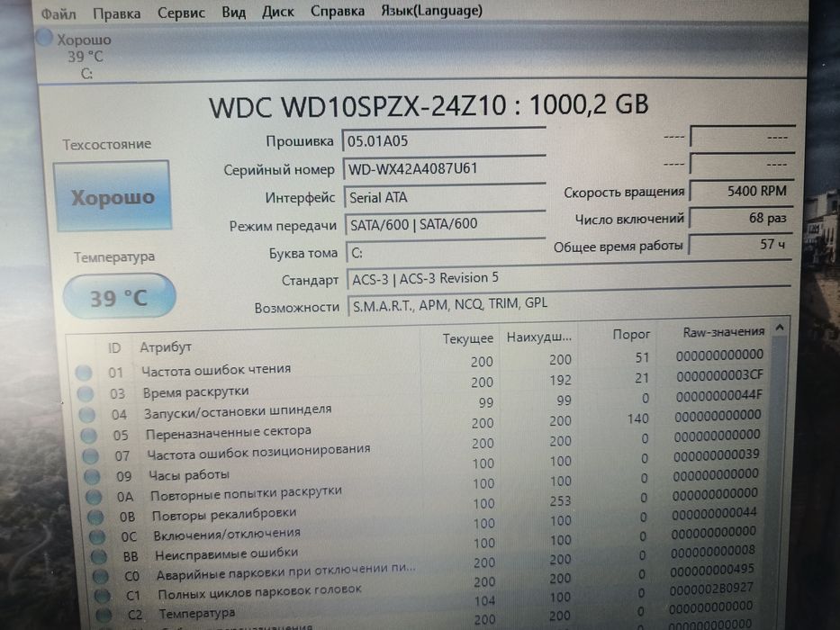This screenshot has height=630, width=840.
Task: Open the Вид menu
Action: click(233, 12)
